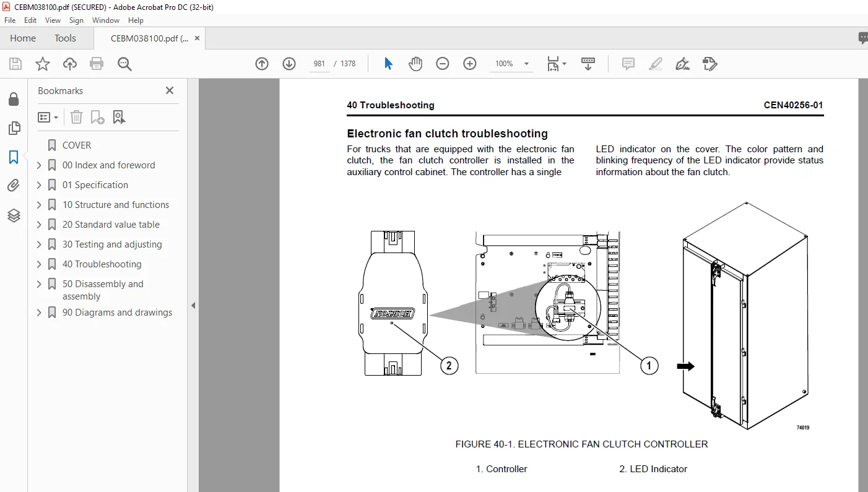Click the Stamp tool icon
Image resolution: width=868 pixels, height=492 pixels.
710,64
